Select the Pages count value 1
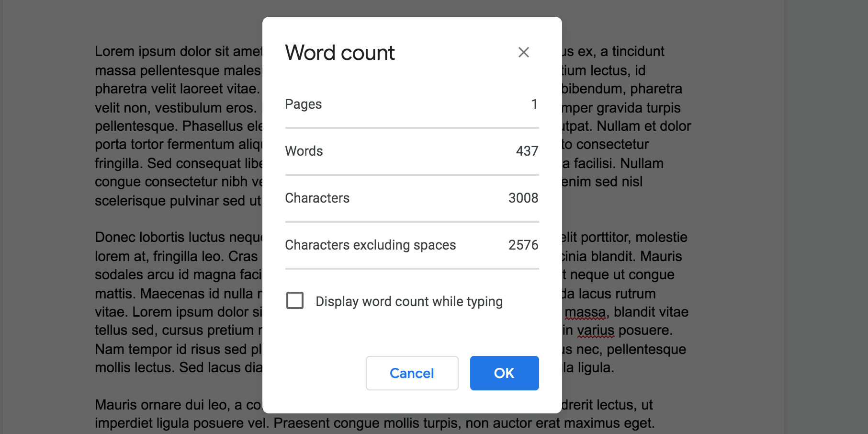Image resolution: width=868 pixels, height=434 pixels. click(x=534, y=104)
